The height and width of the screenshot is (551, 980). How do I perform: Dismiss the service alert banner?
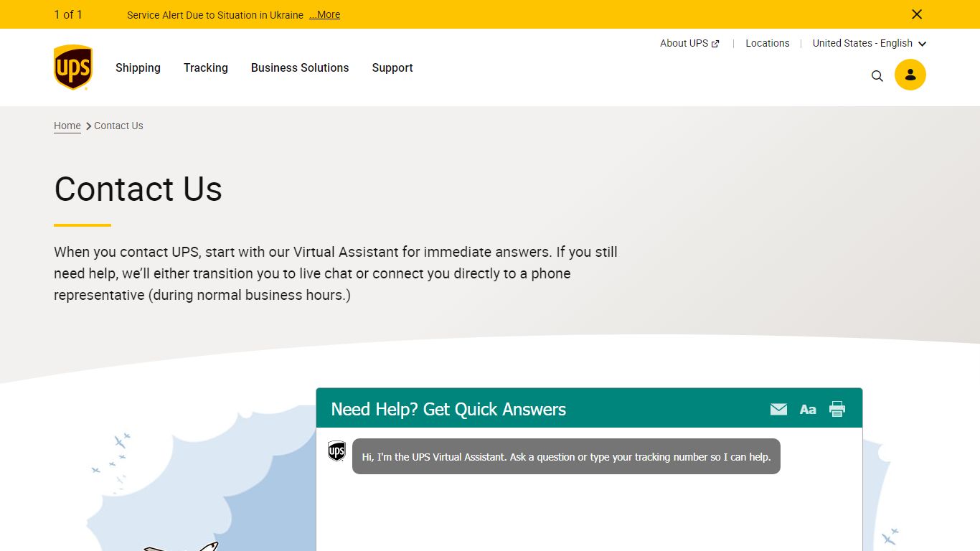point(916,14)
